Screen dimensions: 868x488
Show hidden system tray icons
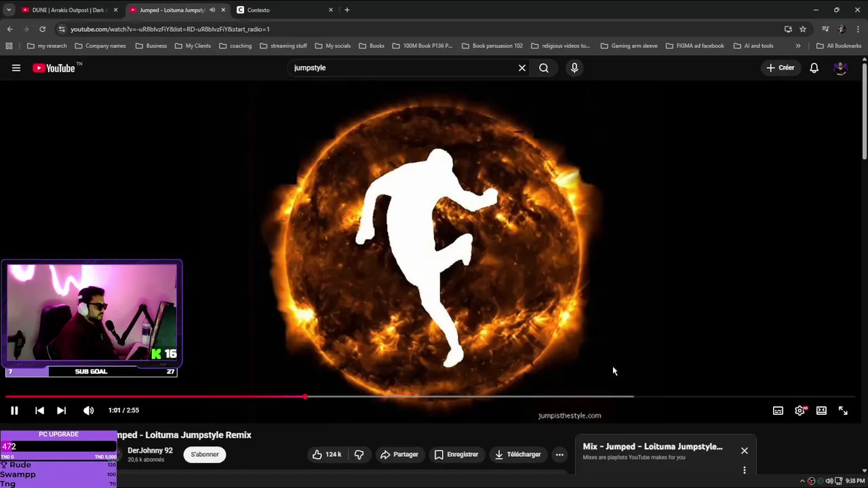802,481
